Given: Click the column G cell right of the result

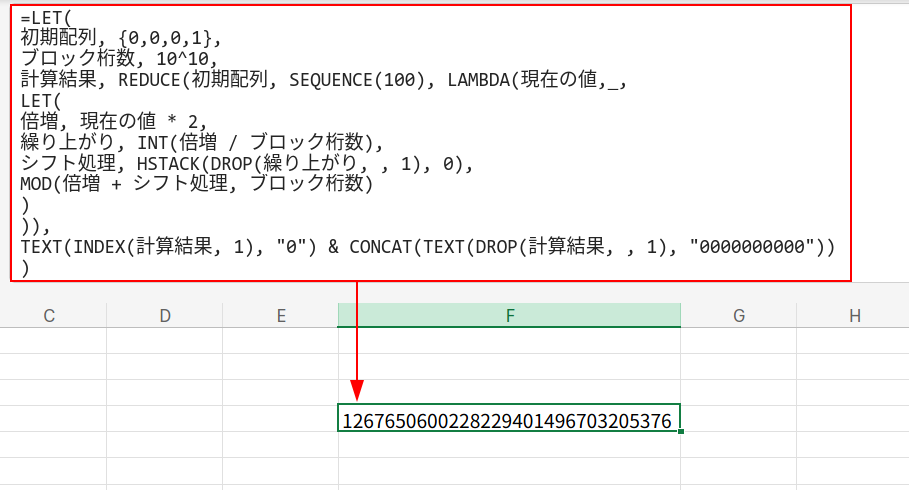Looking at the screenshot, I should coord(739,419).
